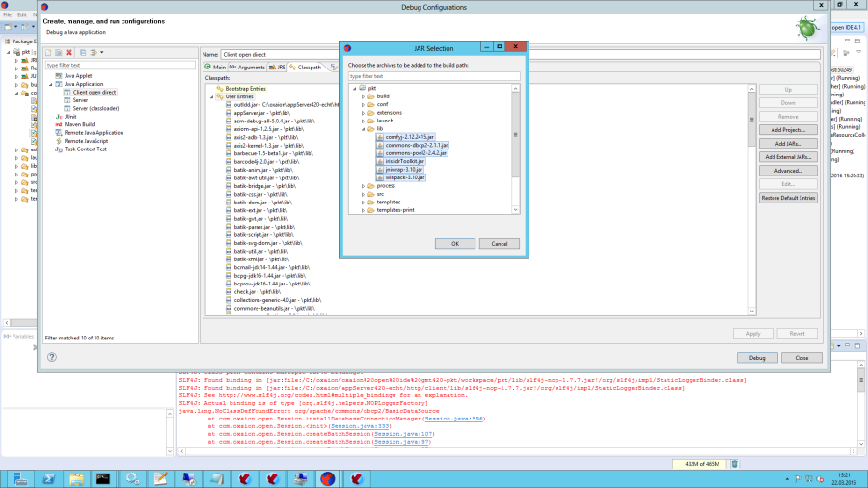Open Server Manager from the taskbar
The image size is (868, 488).
click(x=20, y=478)
